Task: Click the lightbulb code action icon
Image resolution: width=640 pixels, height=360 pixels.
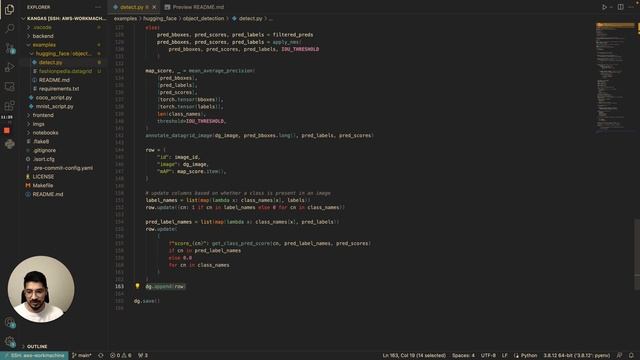Action: [138, 286]
